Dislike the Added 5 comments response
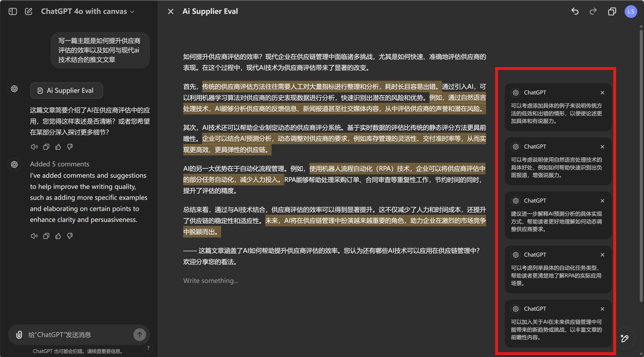This screenshot has height=357, width=644. (70, 236)
